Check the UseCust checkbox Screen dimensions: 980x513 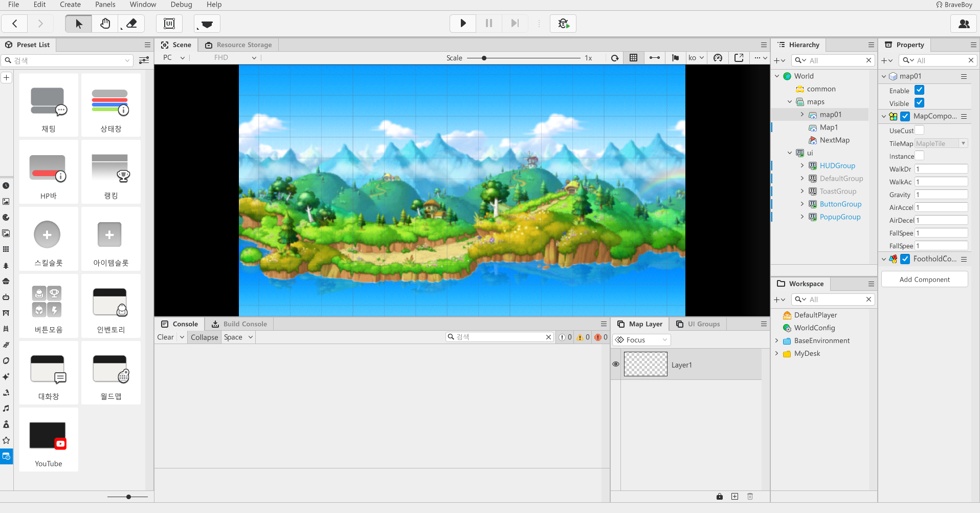[x=920, y=130]
